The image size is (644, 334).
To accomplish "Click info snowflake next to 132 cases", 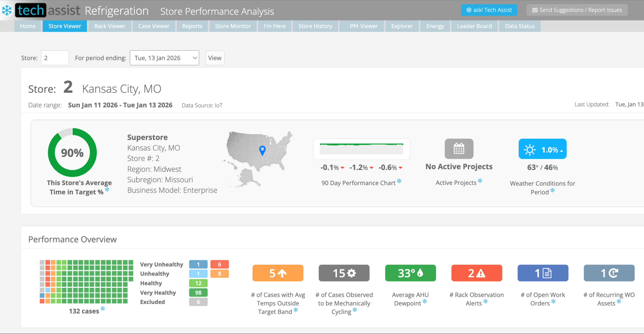I will click(x=103, y=308).
